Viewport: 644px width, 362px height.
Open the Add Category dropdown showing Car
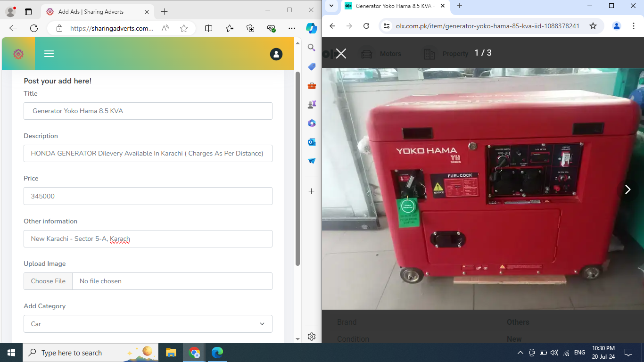pos(148,324)
